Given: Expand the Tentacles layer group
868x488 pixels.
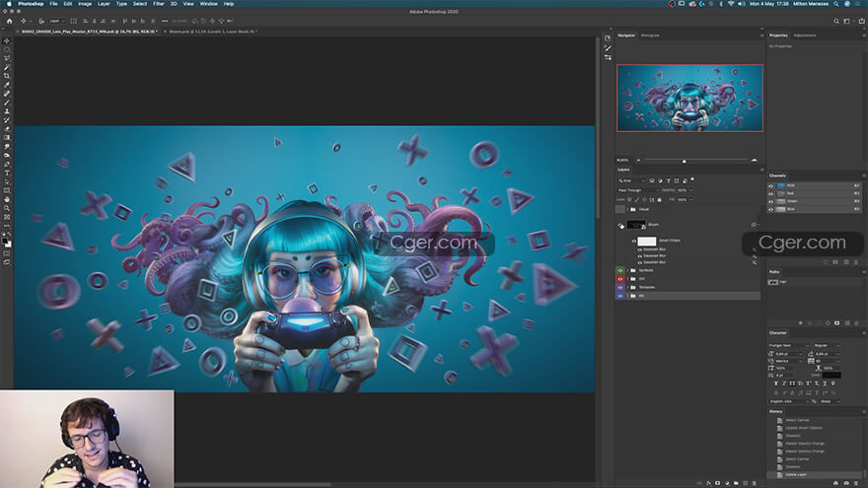Looking at the screenshot, I should (x=627, y=287).
